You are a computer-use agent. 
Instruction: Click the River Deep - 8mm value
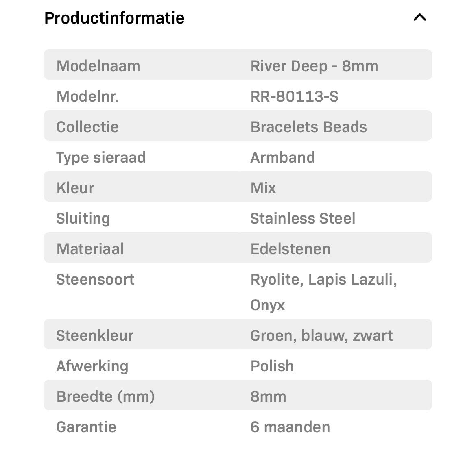click(314, 66)
